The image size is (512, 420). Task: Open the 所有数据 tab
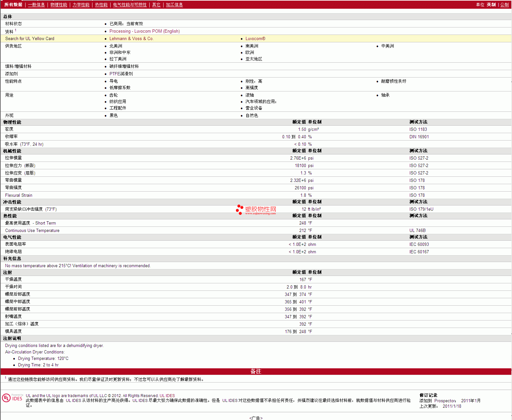point(13,5)
